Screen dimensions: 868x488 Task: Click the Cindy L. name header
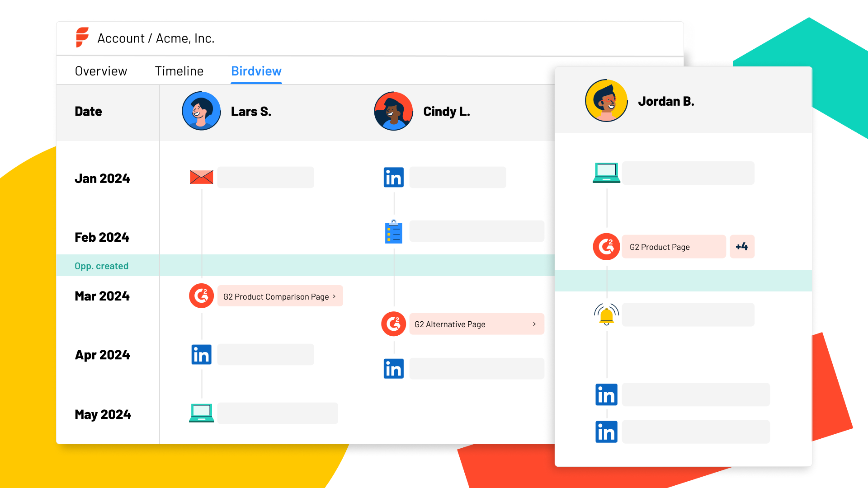[447, 112]
